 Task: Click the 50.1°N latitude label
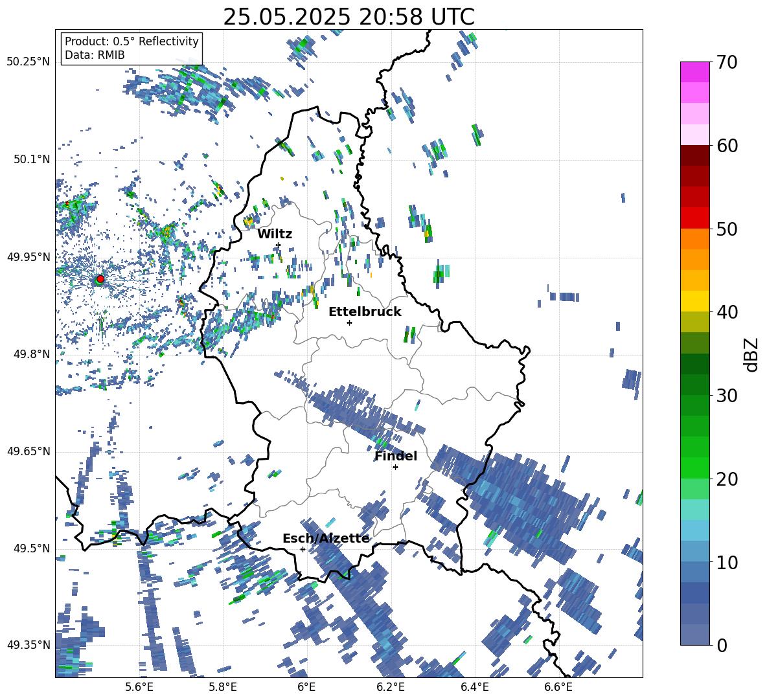pos(31,159)
